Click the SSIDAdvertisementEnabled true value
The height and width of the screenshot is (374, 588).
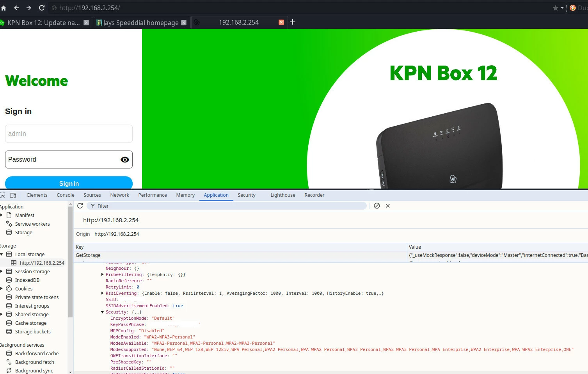[x=178, y=306]
